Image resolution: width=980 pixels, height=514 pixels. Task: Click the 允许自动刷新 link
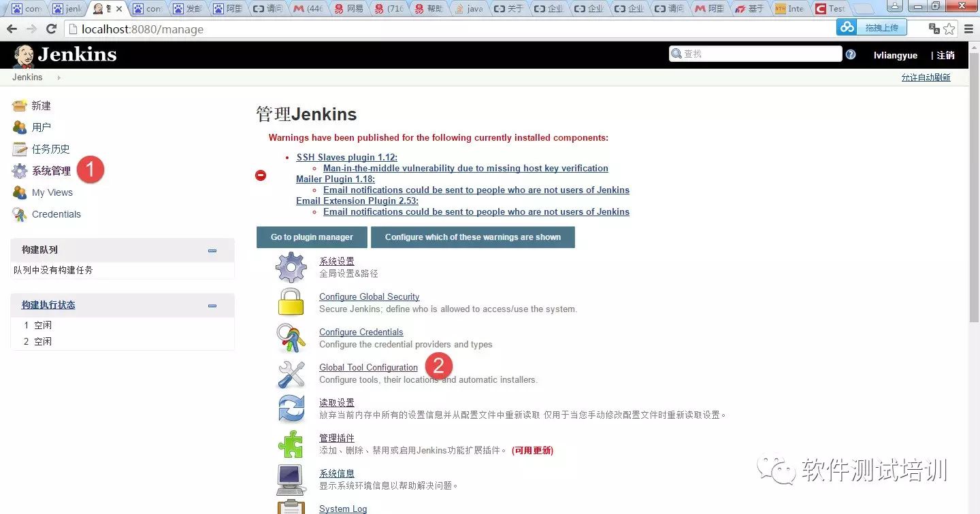pos(926,78)
